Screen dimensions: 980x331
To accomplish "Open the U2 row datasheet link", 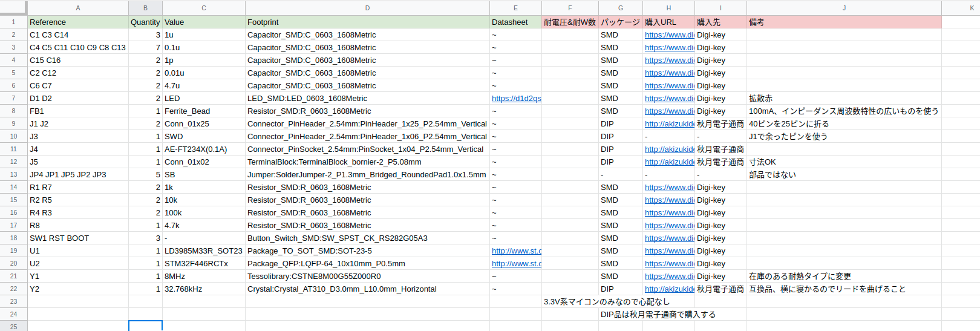I will tap(517, 264).
